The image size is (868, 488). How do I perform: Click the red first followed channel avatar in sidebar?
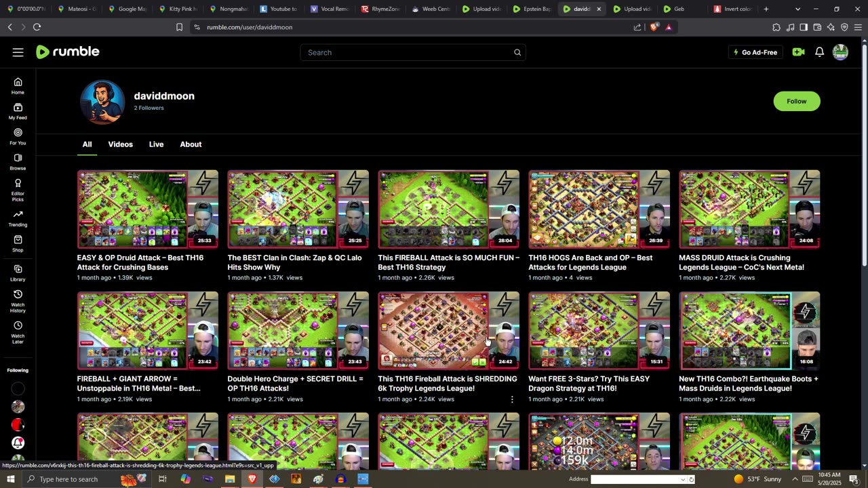pos(18,425)
